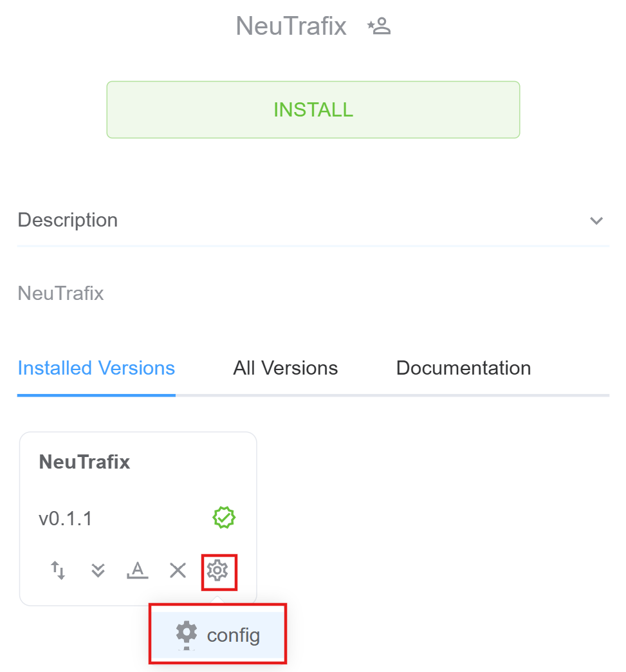Click the up-down arrows icon on version card
Viewport: 626px width, 672px height.
click(58, 570)
